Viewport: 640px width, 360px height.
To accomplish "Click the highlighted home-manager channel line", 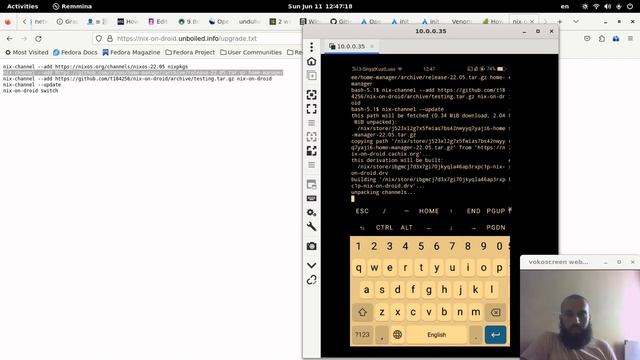I will point(143,73).
